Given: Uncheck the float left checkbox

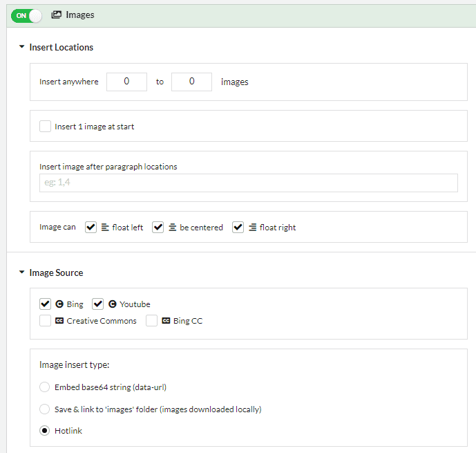Looking at the screenshot, I should click(x=91, y=228).
